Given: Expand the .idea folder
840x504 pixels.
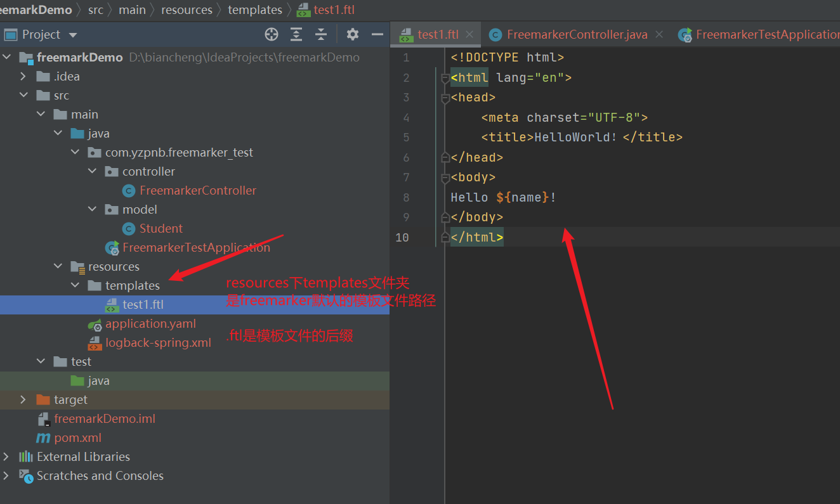Looking at the screenshot, I should [24, 76].
